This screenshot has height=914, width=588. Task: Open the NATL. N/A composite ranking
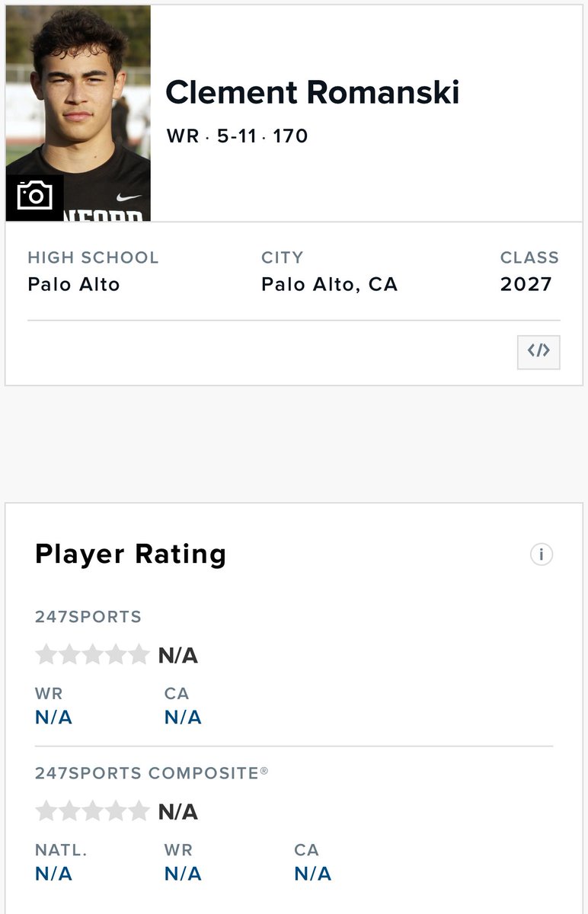[53, 874]
